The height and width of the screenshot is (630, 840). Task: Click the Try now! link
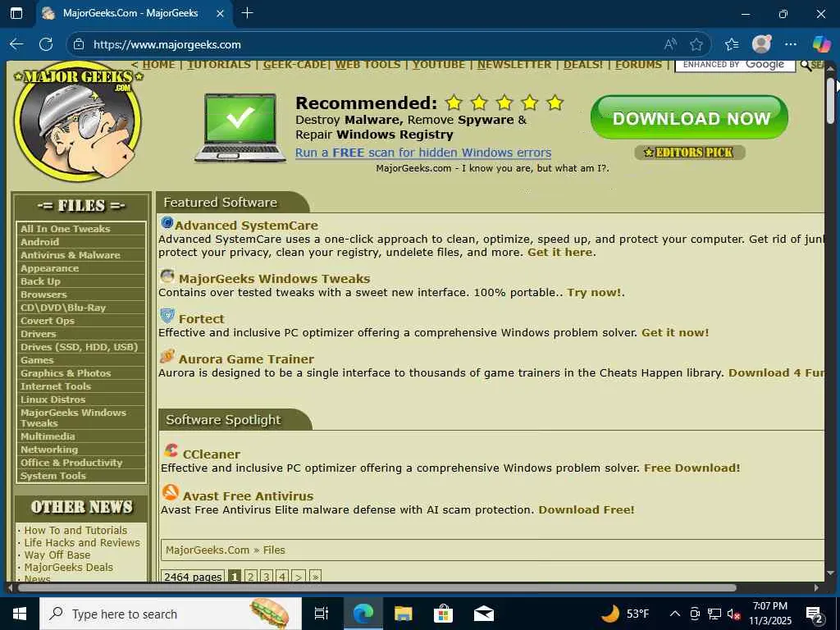click(x=594, y=293)
